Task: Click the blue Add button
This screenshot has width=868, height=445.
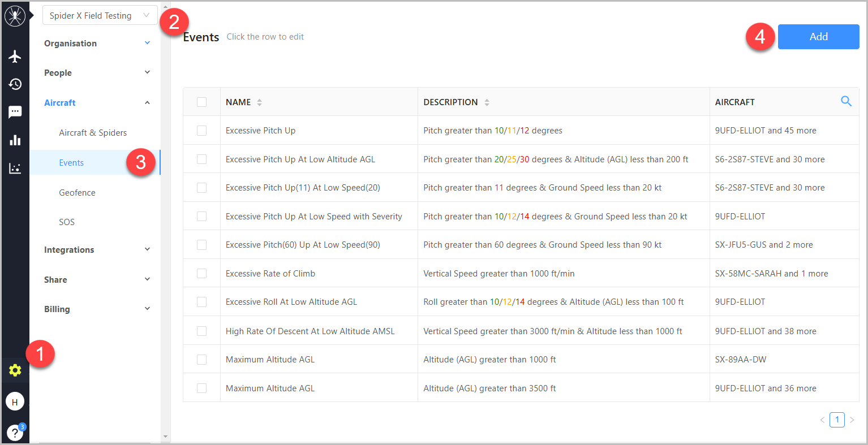Action: (818, 37)
